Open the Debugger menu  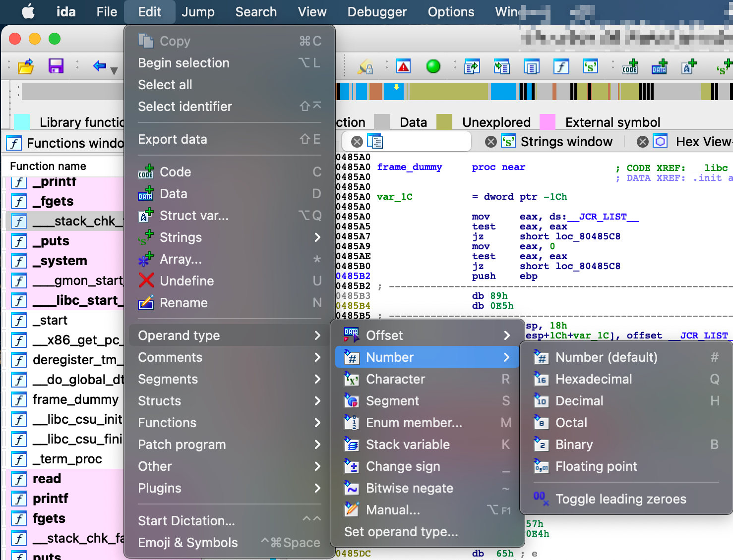point(377,12)
